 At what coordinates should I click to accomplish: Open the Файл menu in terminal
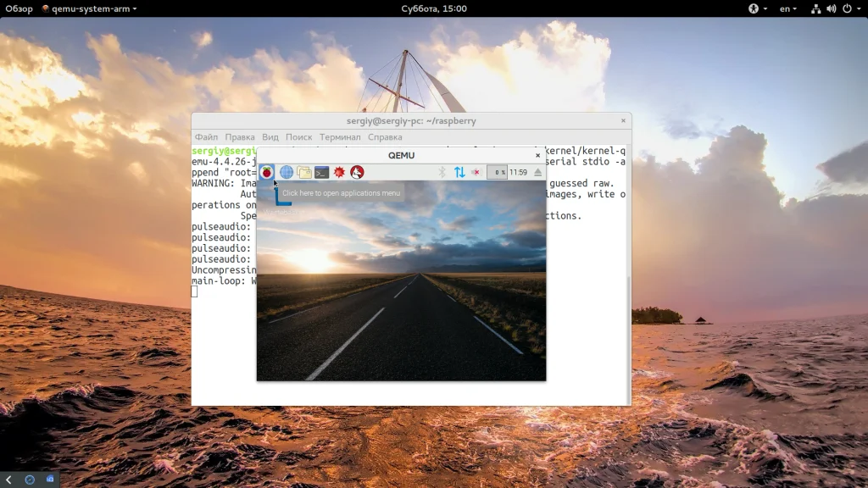(206, 137)
